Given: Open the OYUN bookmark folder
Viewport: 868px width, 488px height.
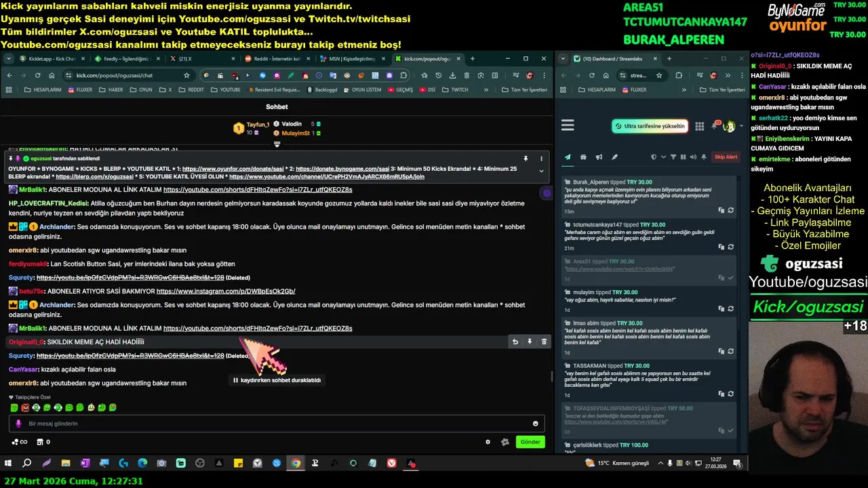Looking at the screenshot, I should tap(141, 89).
